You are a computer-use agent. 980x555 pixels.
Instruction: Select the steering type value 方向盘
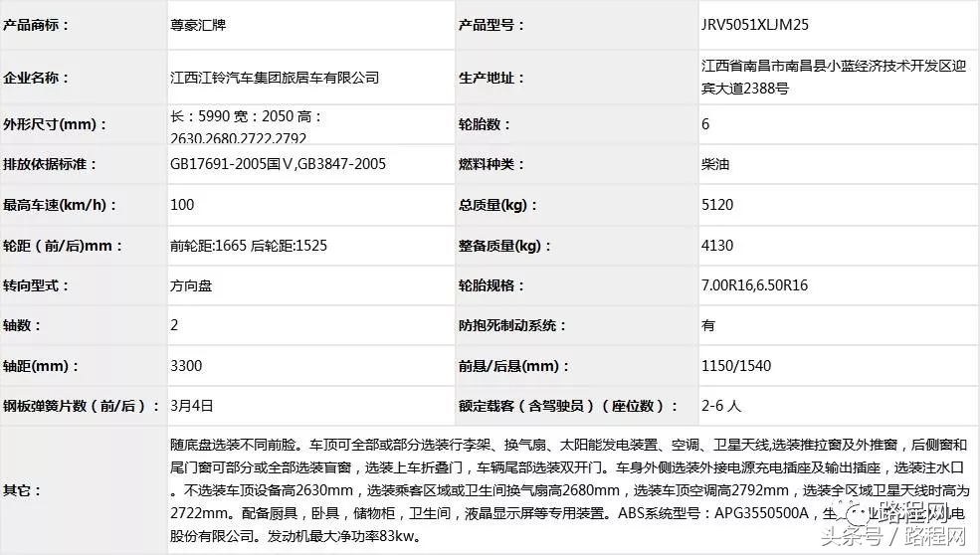click(x=191, y=285)
